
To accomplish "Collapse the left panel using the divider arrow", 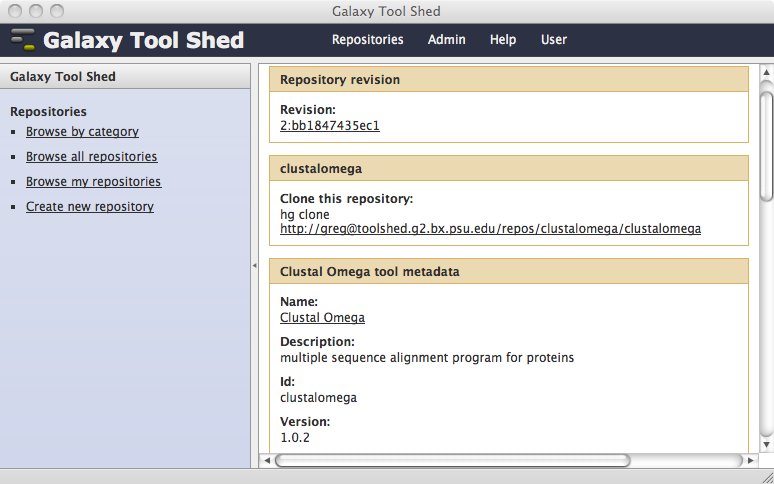I will (255, 265).
